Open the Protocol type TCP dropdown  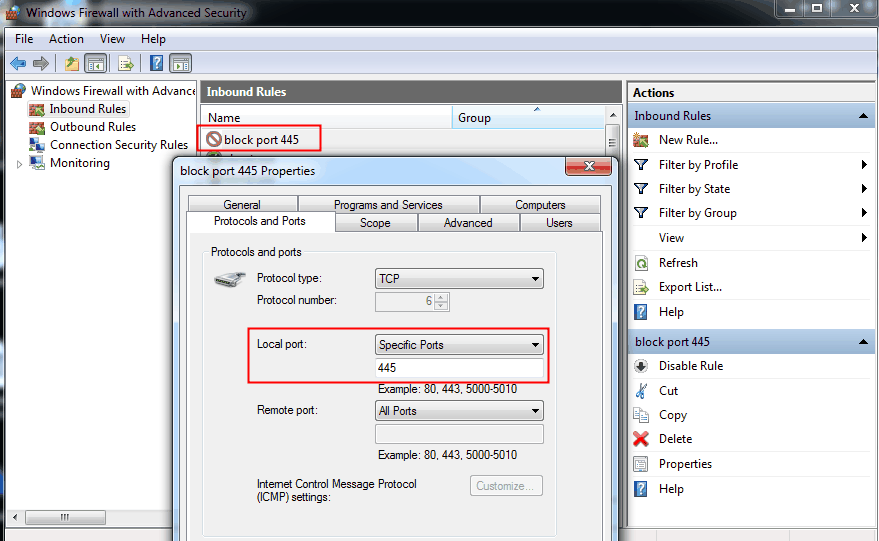(x=459, y=279)
